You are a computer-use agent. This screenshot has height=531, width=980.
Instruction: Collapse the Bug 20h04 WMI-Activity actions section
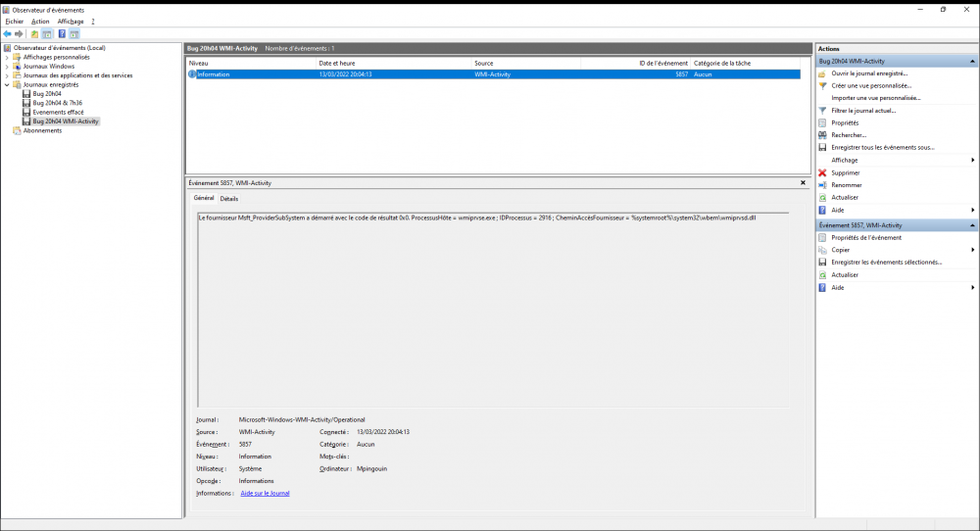tap(973, 61)
